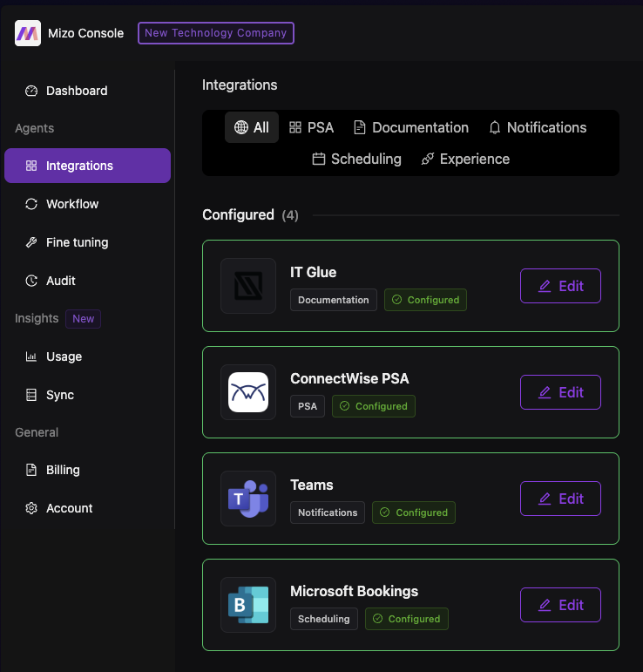The height and width of the screenshot is (672, 643).
Task: Select the Scheduling filter tab
Action: tap(356, 159)
